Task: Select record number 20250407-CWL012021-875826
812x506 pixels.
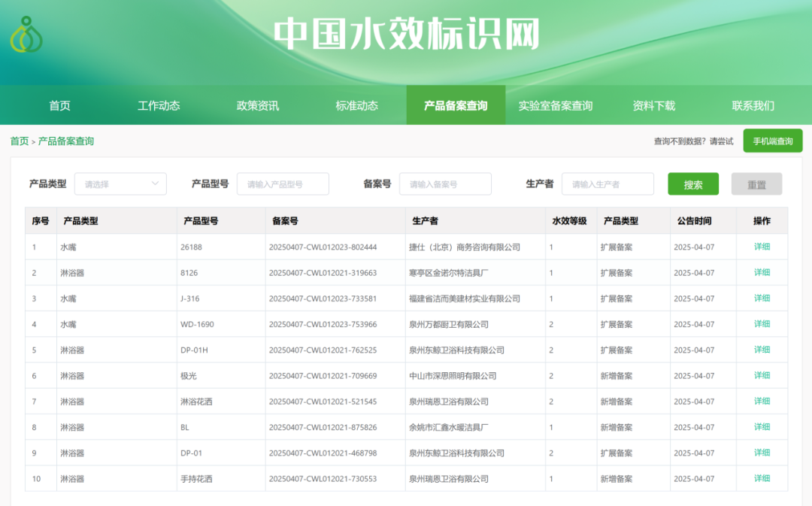Action: (x=323, y=427)
